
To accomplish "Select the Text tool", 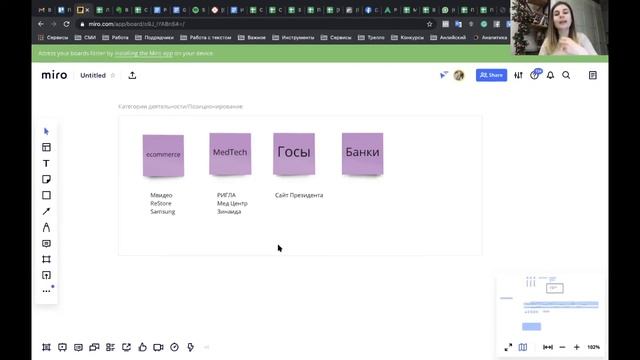I will [x=46, y=163].
